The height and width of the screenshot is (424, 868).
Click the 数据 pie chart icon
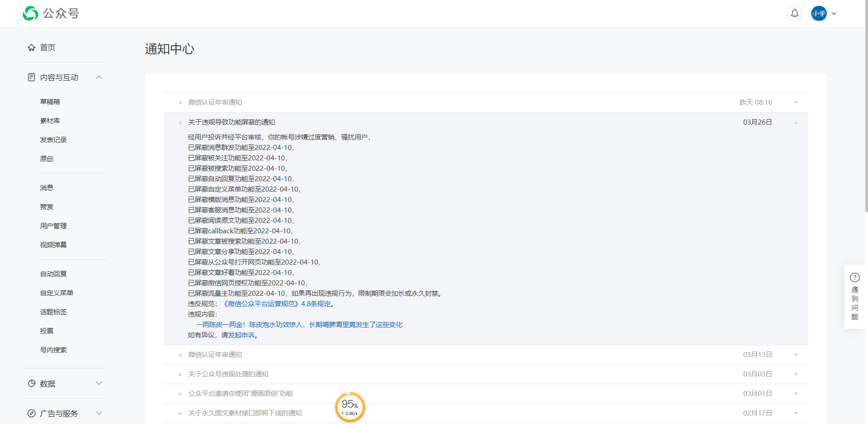[31, 384]
